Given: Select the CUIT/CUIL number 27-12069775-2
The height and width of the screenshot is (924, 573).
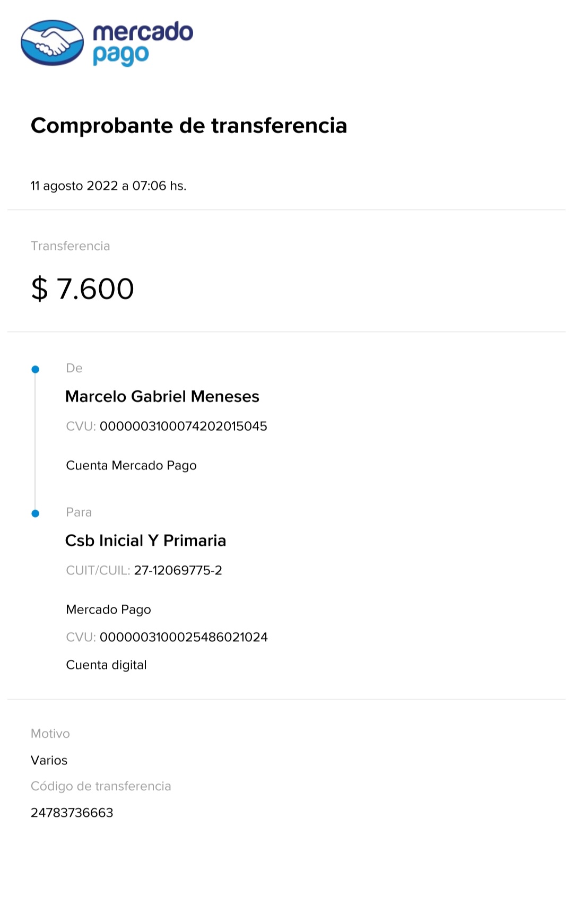Looking at the screenshot, I should [178, 571].
